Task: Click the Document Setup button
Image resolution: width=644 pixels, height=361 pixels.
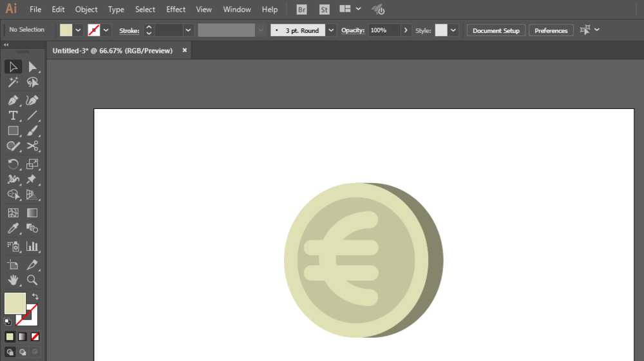Action: tap(496, 30)
